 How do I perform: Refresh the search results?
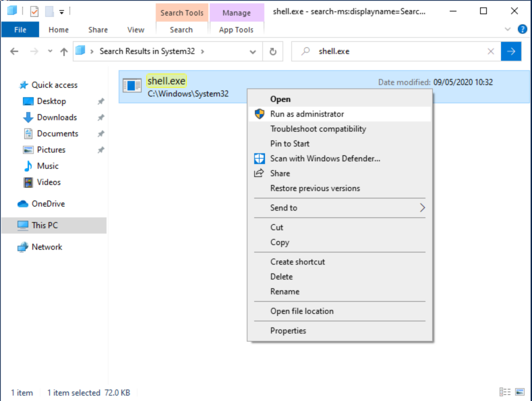click(x=273, y=52)
